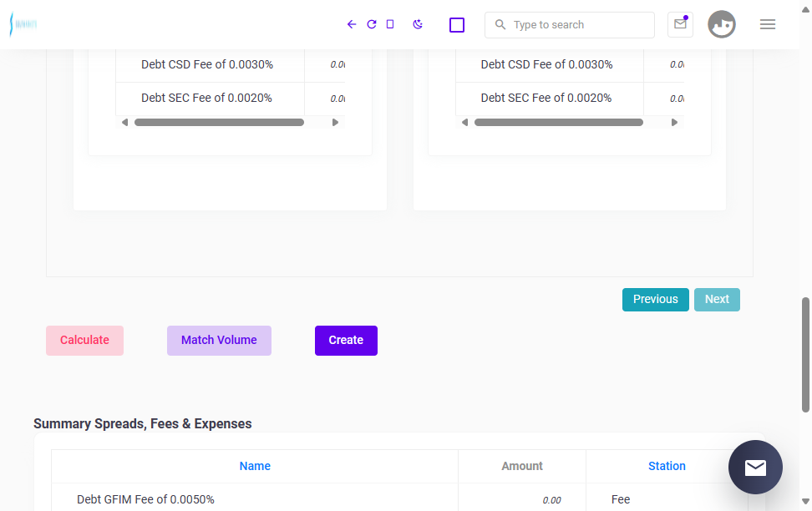This screenshot has height=511, width=812.
Task: Focus the Type to search field
Action: (570, 25)
